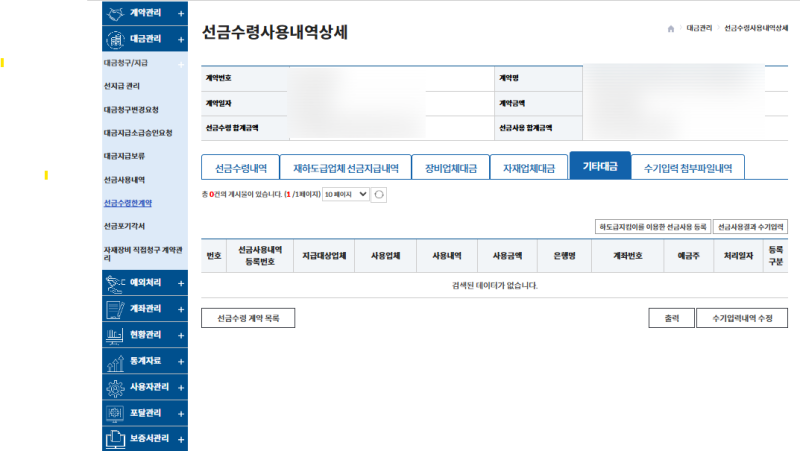Click the 포탈관리 monitor icon
Screen dimensions: 800x451
115,414
